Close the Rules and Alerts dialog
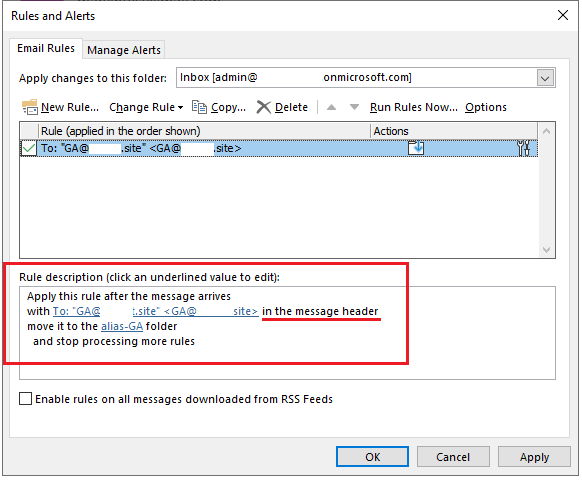The width and height of the screenshot is (582, 481). pyautogui.click(x=563, y=15)
